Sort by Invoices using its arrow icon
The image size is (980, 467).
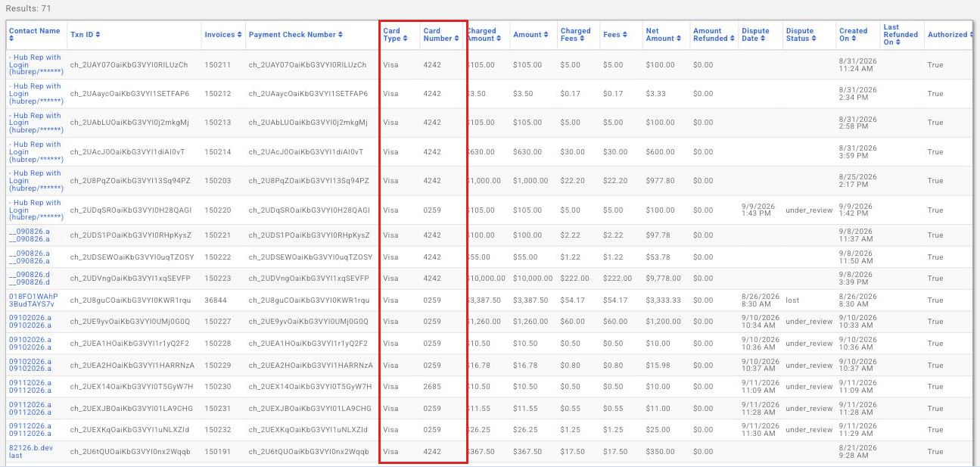pyautogui.click(x=240, y=35)
